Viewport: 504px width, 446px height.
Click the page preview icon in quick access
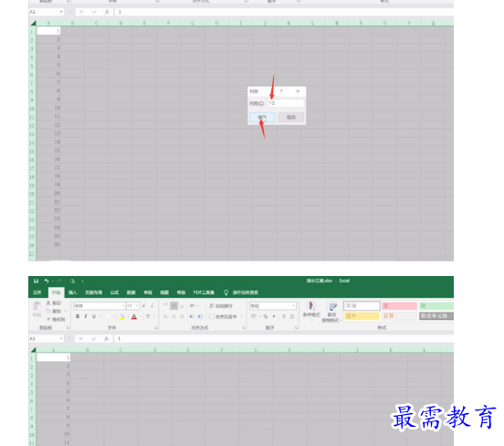click(73, 281)
